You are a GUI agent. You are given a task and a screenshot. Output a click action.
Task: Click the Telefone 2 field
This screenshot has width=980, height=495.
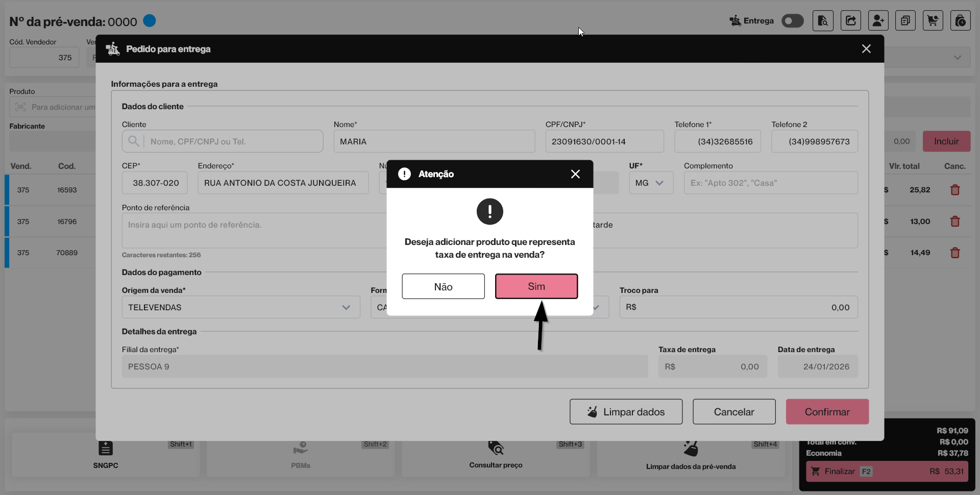pyautogui.click(x=815, y=141)
